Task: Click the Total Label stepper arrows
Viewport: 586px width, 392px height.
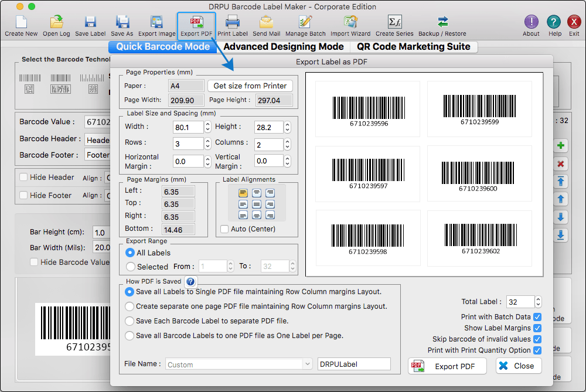Action: point(538,302)
